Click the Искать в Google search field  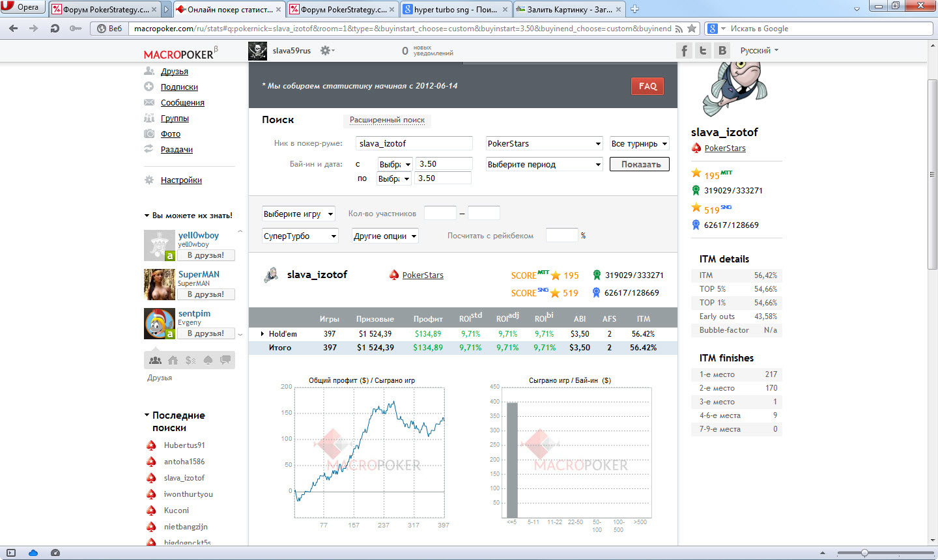[819, 29]
